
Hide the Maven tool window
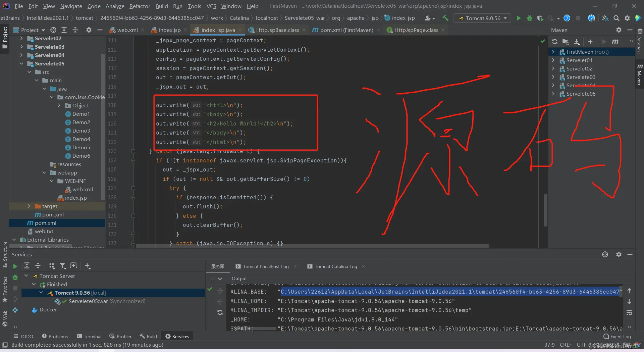coord(630,30)
